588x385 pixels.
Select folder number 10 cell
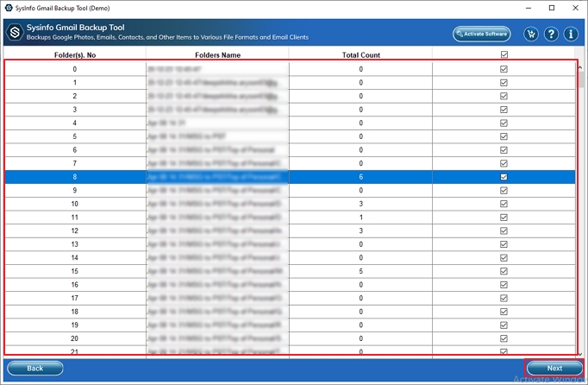[75, 204]
